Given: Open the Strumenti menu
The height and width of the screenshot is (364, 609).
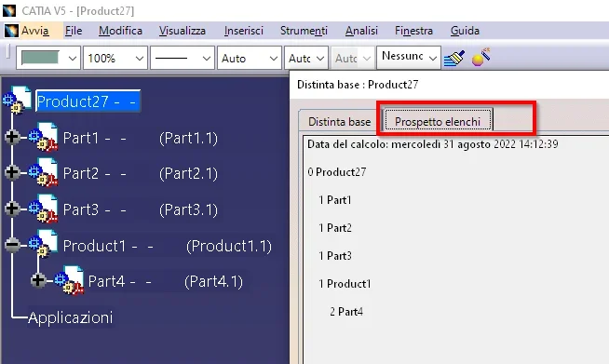Looking at the screenshot, I should click(304, 31).
